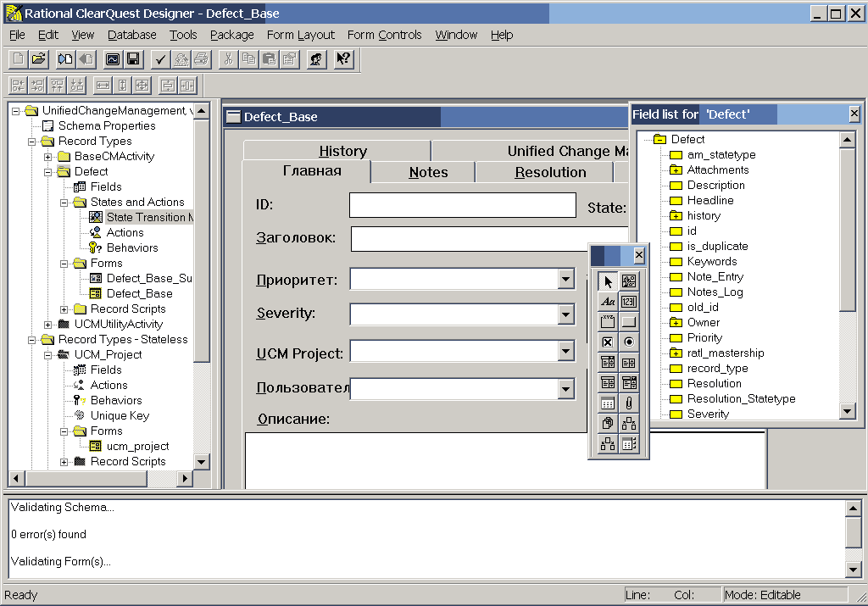Click inside the ID input field
Image resolution: width=868 pixels, height=606 pixels.
click(x=463, y=205)
